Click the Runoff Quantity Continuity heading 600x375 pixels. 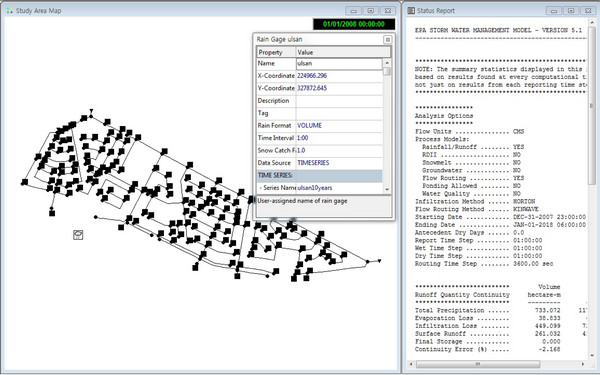tap(462, 295)
